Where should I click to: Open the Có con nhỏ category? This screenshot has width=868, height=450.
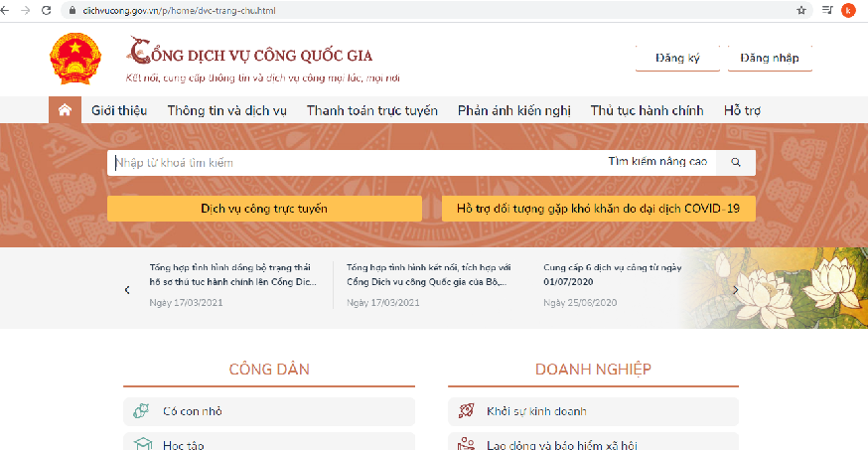pos(269,411)
